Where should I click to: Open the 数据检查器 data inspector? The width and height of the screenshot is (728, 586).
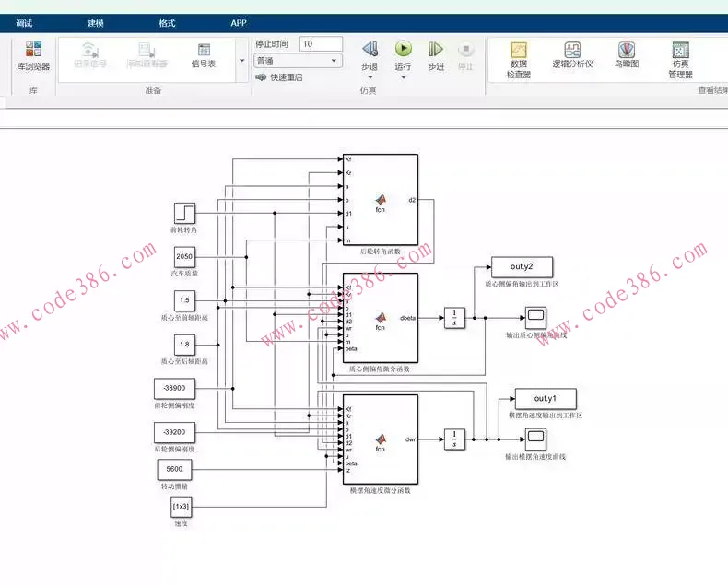tap(519, 59)
